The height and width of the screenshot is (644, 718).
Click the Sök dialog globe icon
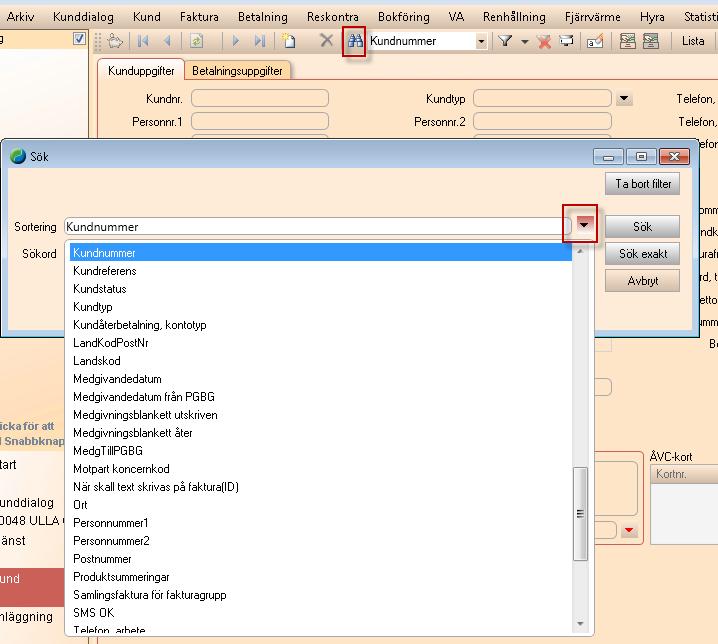(18, 156)
